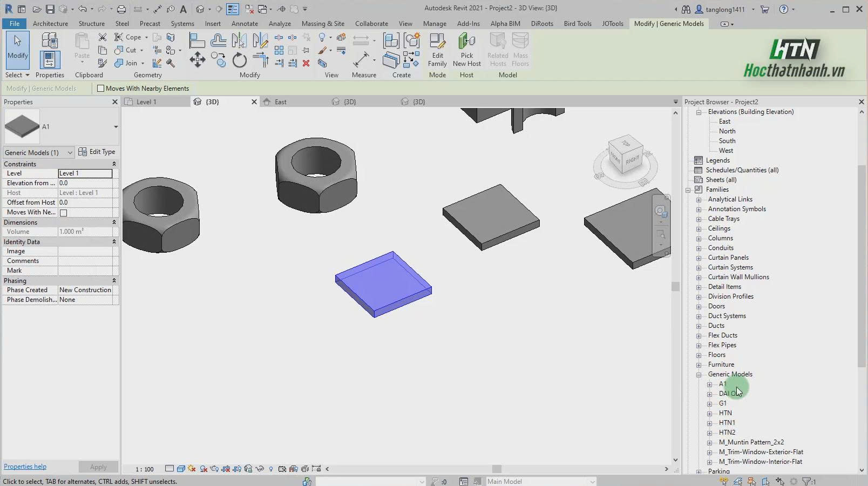
Task: Click the Edit Type button
Action: [97, 152]
